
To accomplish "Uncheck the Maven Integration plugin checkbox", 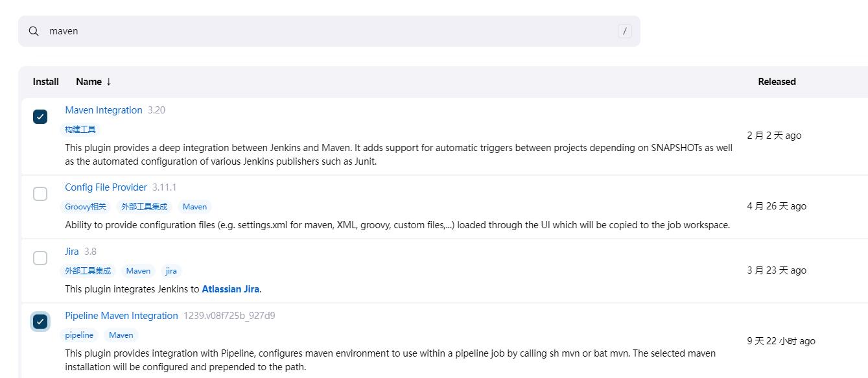I will (x=40, y=117).
